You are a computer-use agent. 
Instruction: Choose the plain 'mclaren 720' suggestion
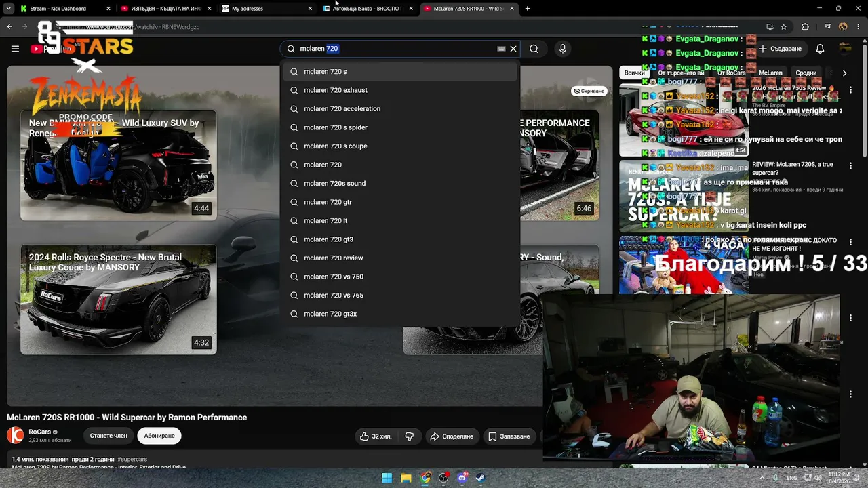pyautogui.click(x=401, y=165)
